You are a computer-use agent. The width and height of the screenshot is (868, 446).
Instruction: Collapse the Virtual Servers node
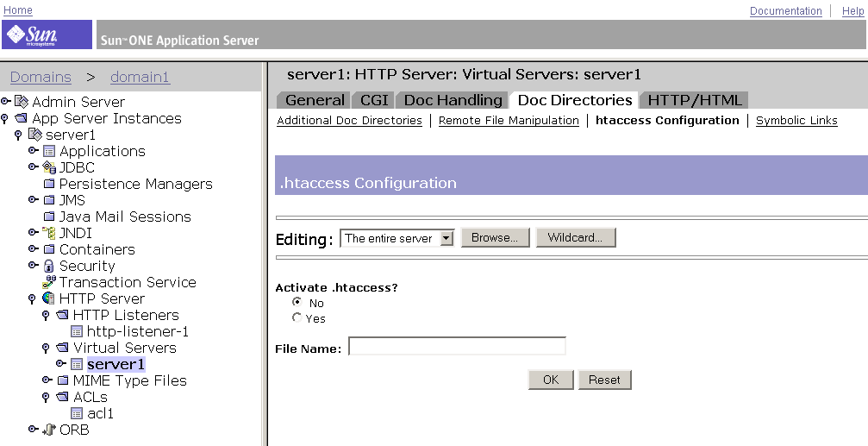click(x=46, y=349)
